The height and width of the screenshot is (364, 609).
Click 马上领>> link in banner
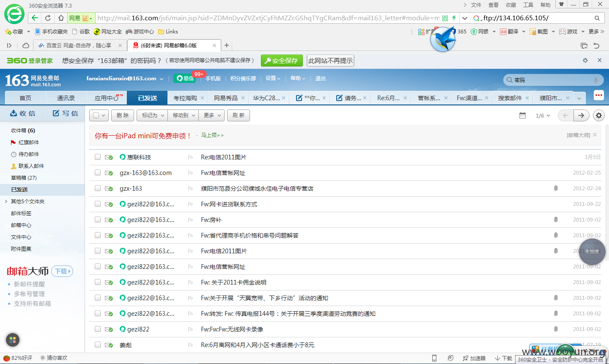point(212,135)
